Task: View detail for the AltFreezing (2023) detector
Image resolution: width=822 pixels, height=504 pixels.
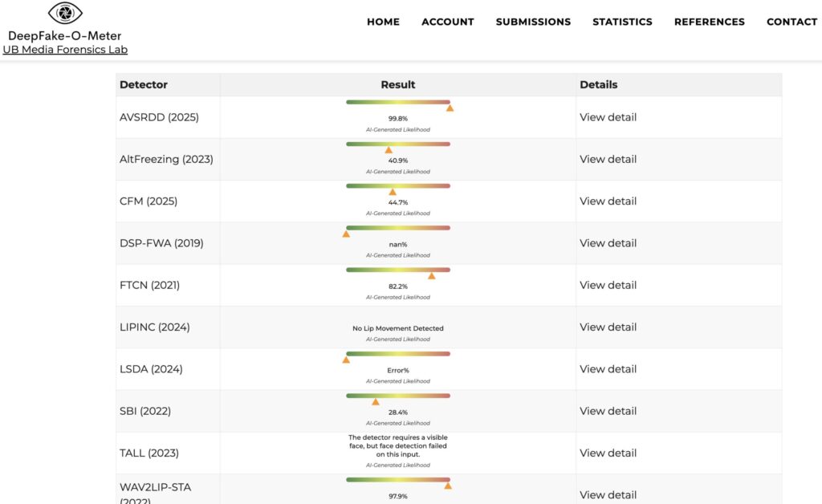Action: pyautogui.click(x=608, y=159)
